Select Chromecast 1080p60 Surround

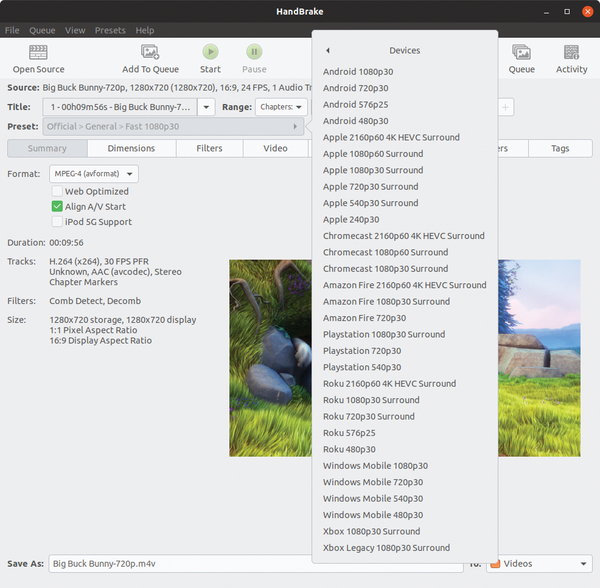click(405, 252)
